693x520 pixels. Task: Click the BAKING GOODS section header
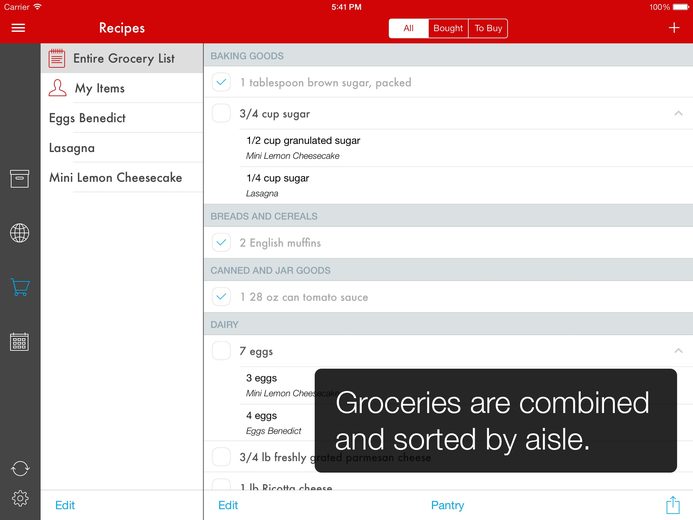pyautogui.click(x=449, y=56)
